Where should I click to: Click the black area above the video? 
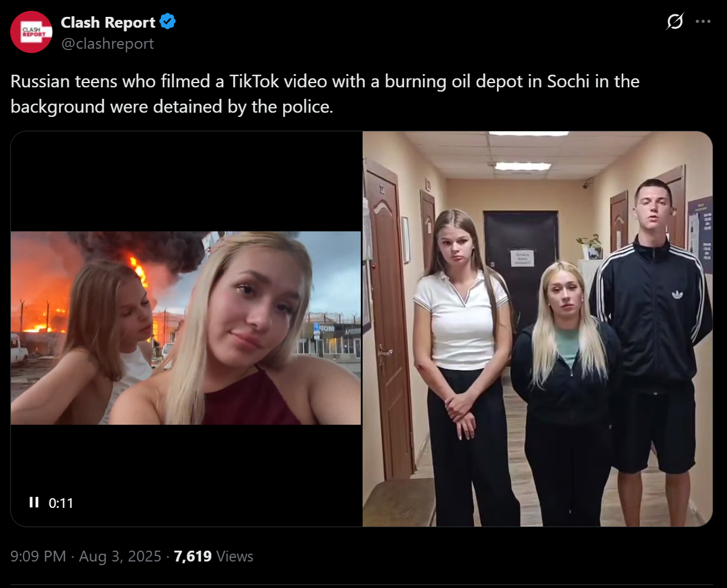tap(186, 181)
